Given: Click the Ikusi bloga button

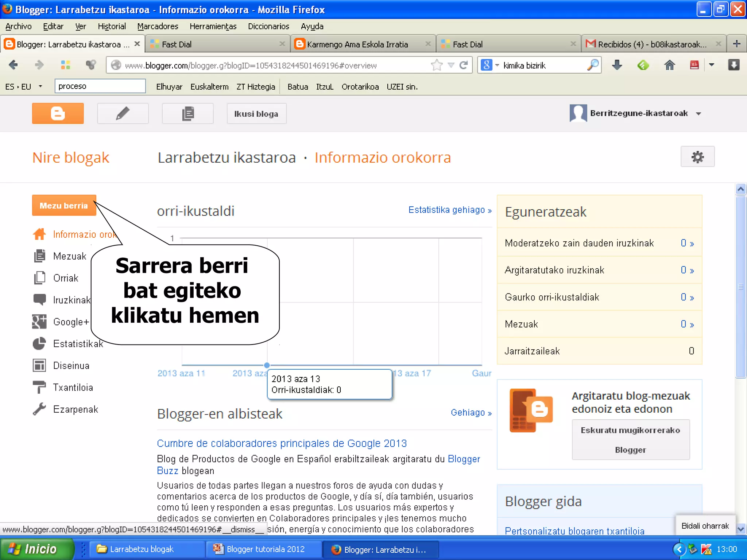Looking at the screenshot, I should coord(256,114).
